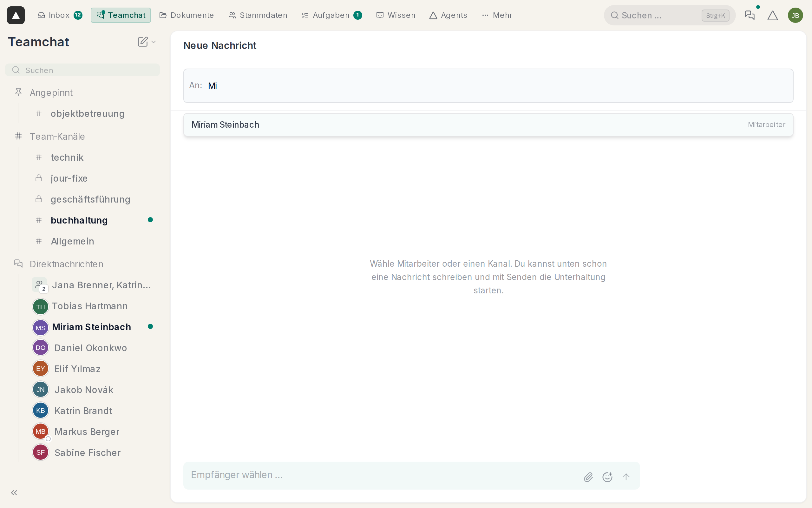The height and width of the screenshot is (508, 812).
Task: Switch to Dokumente tab
Action: coord(187,15)
